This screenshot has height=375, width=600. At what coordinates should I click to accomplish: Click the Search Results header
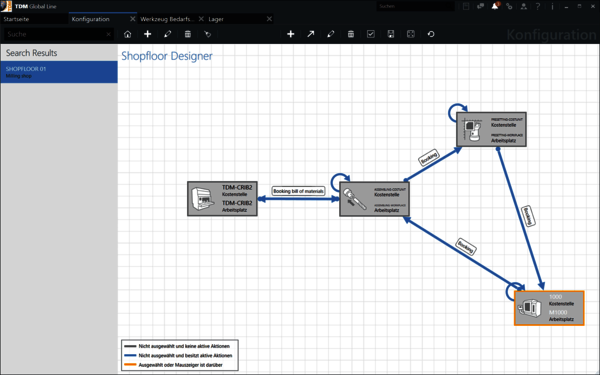(x=31, y=53)
